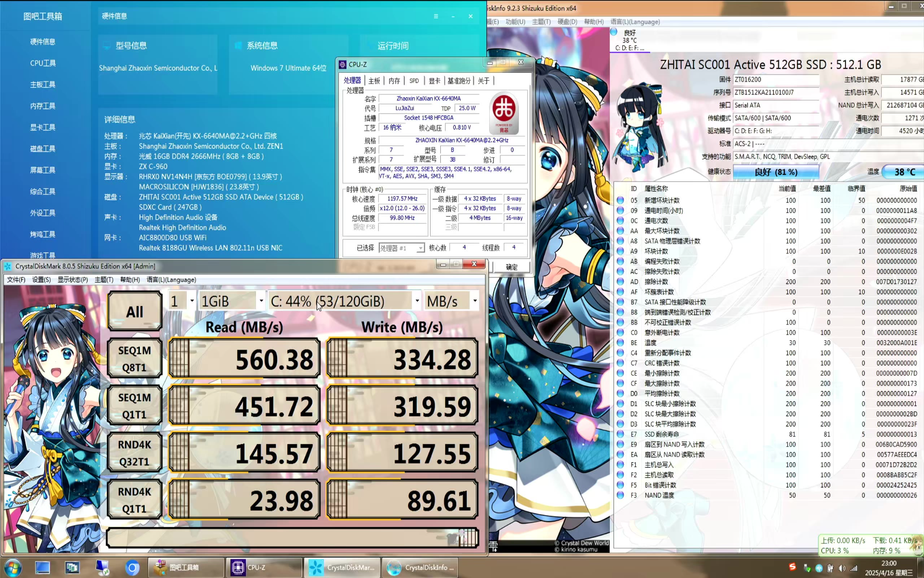The width and height of the screenshot is (924, 578).
Task: Start SEQ1M Q8T1 test
Action: [134, 358]
